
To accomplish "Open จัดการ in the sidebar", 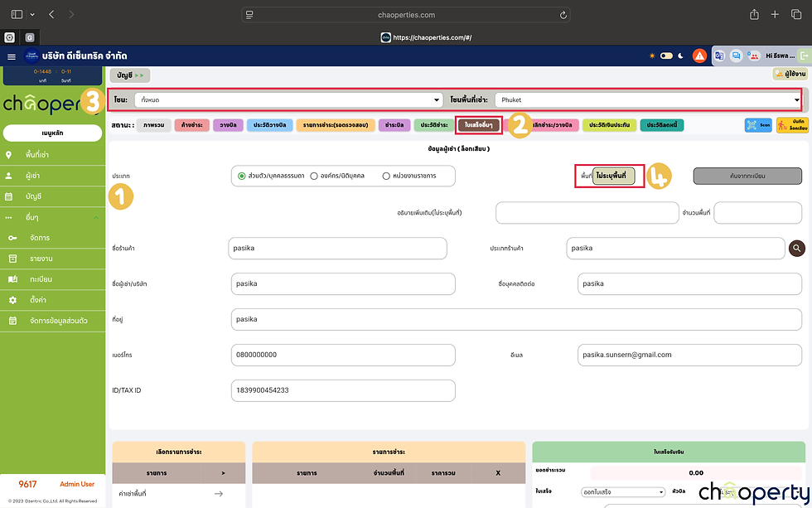I will 52,238.
